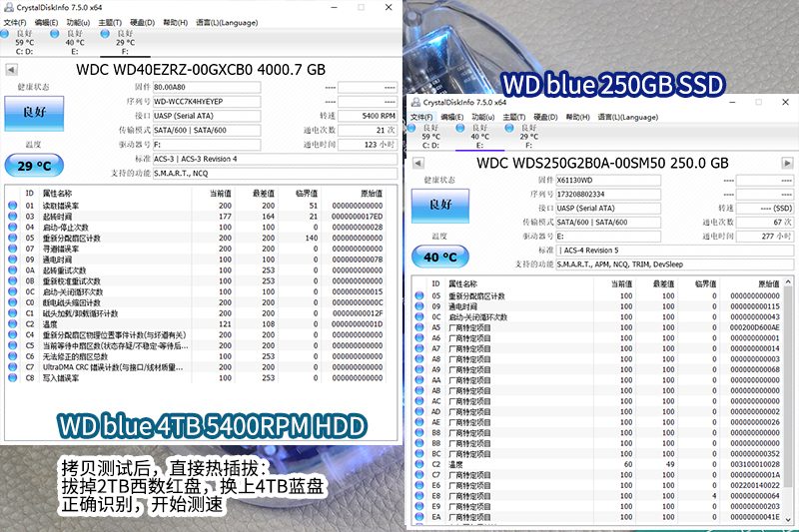Click CrystalDiskInfo app icon in left title bar
The image size is (799, 532).
(8, 7)
